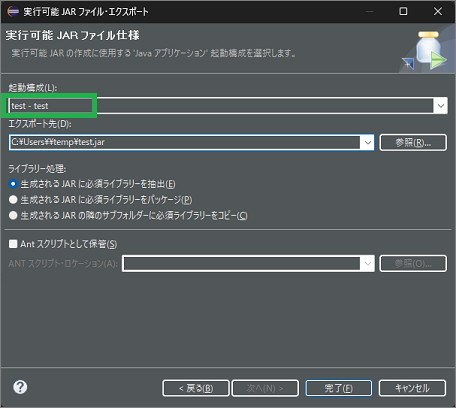Click the Eclipse icon in title bar
The height and width of the screenshot is (408, 456).
[13, 11]
